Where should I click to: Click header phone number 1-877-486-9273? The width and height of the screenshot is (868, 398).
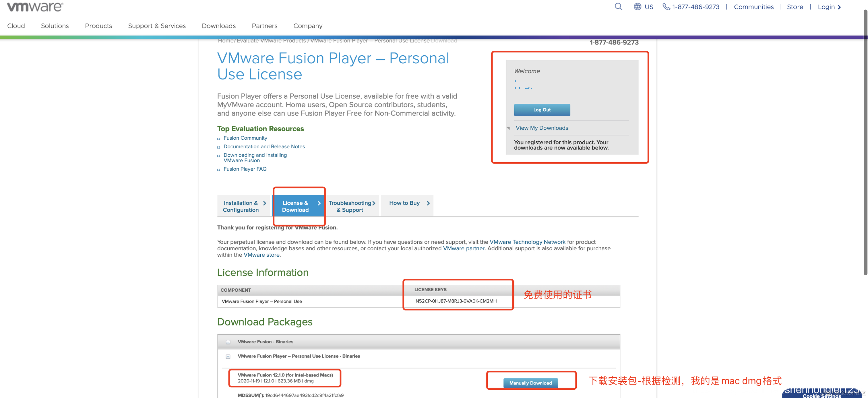695,7
